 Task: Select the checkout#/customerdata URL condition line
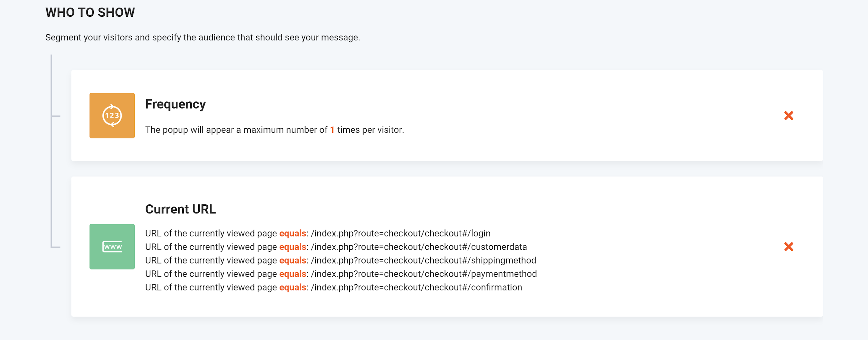click(336, 247)
